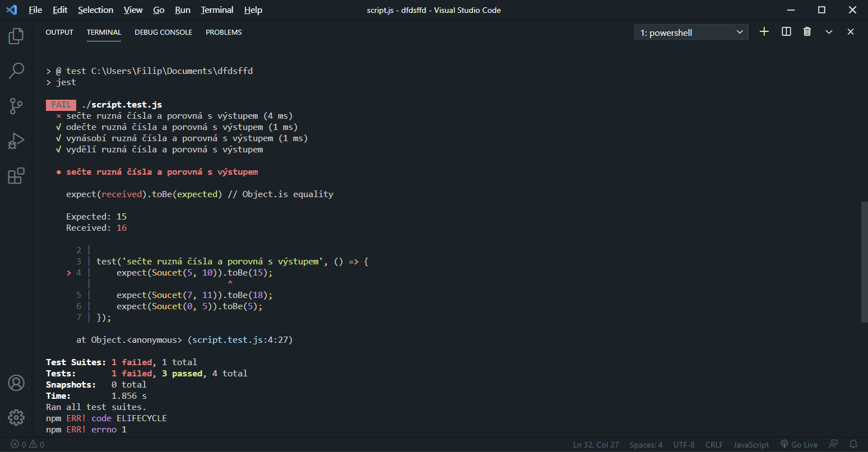Open the Terminal menu

[x=216, y=10]
